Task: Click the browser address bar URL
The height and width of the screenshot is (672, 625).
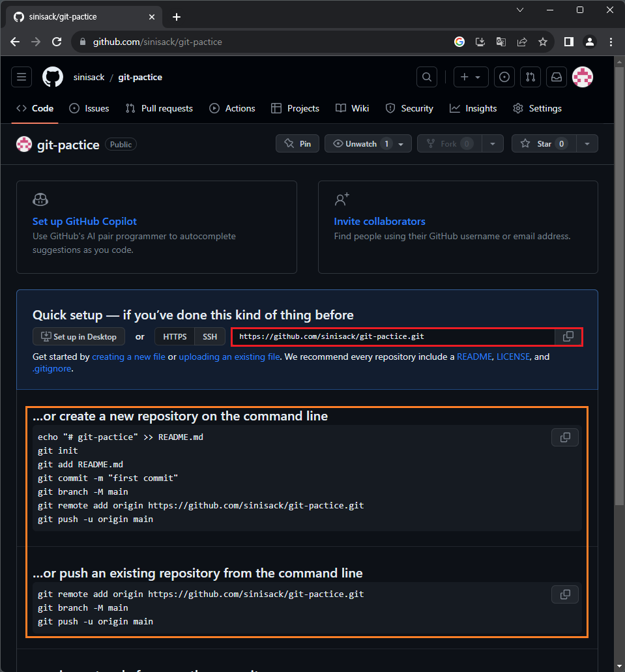Action: coord(157,42)
